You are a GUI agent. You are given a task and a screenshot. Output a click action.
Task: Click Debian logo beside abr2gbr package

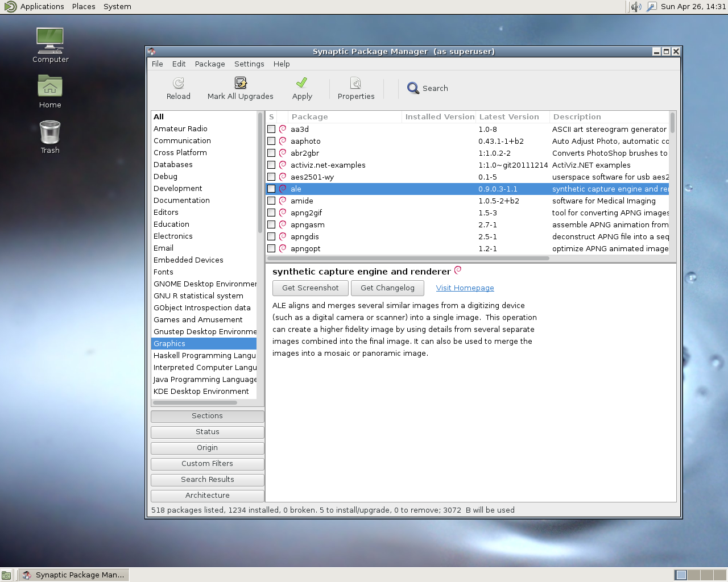[x=283, y=153]
